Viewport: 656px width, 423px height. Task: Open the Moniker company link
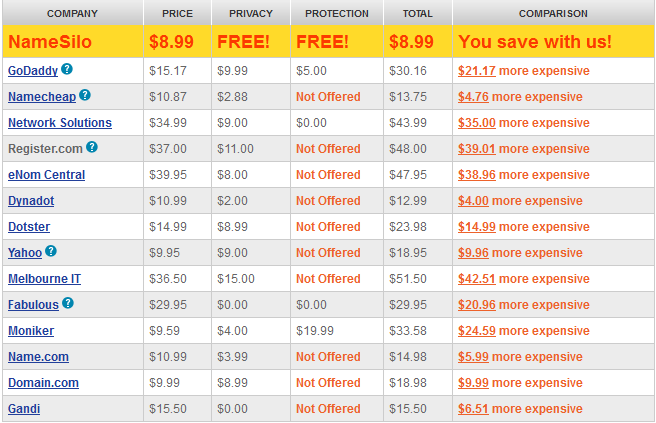tap(31, 331)
